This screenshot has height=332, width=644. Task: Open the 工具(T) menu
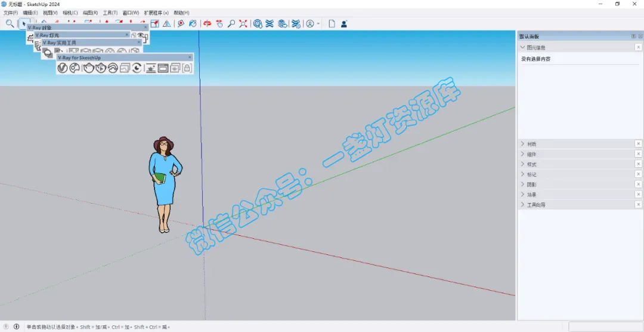pos(110,13)
